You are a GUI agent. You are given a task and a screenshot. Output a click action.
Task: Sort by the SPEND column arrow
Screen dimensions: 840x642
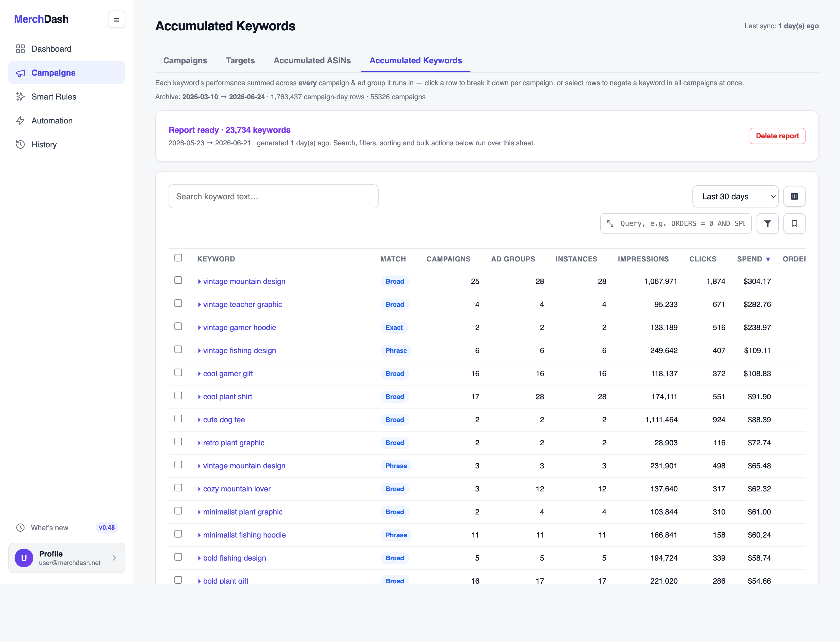(768, 259)
